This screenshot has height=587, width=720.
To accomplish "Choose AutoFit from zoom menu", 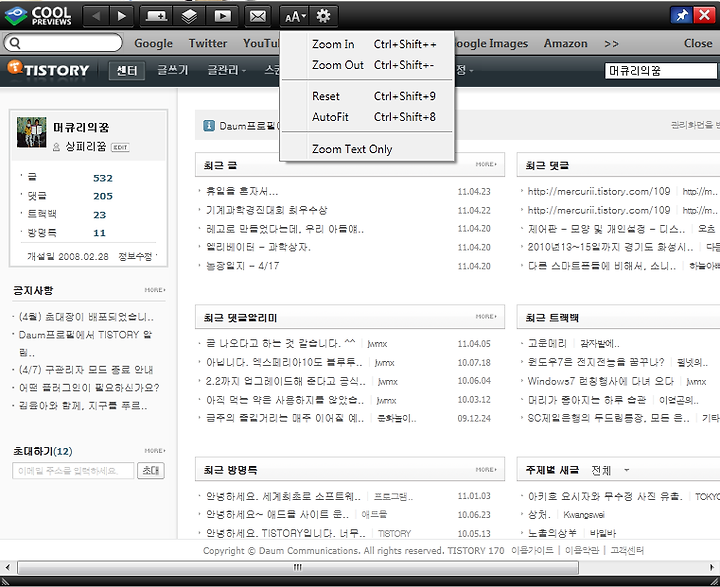I will point(367,117).
